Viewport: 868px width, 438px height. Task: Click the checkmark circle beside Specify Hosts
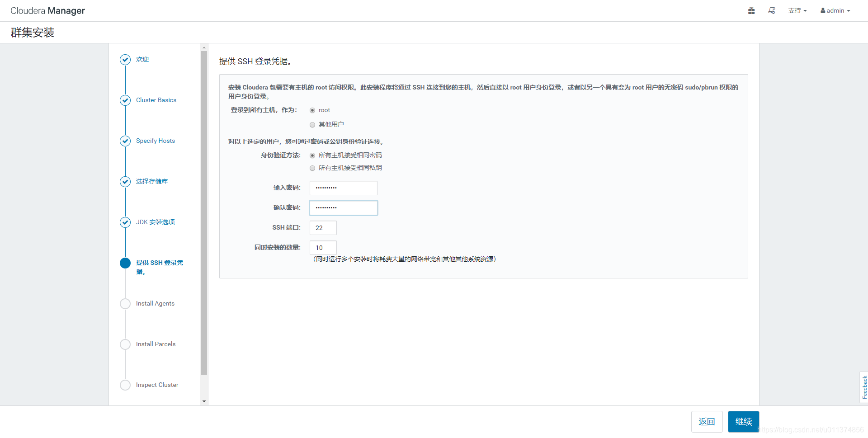coord(125,141)
